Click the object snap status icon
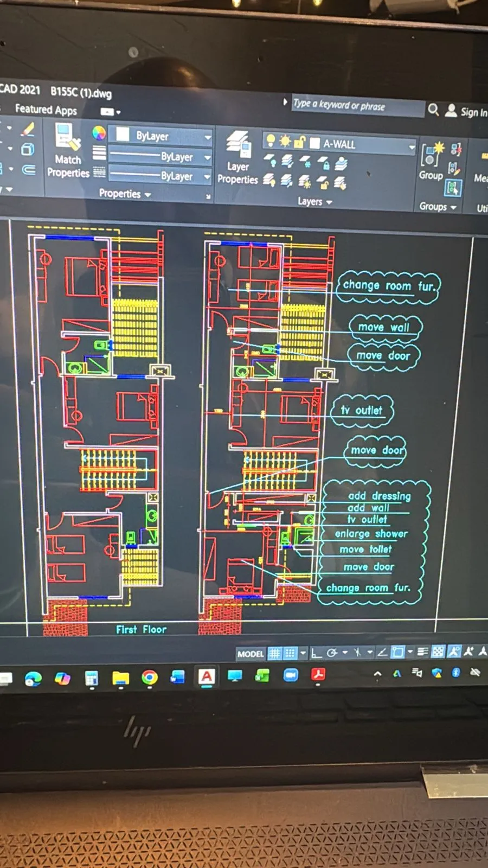 [x=398, y=652]
